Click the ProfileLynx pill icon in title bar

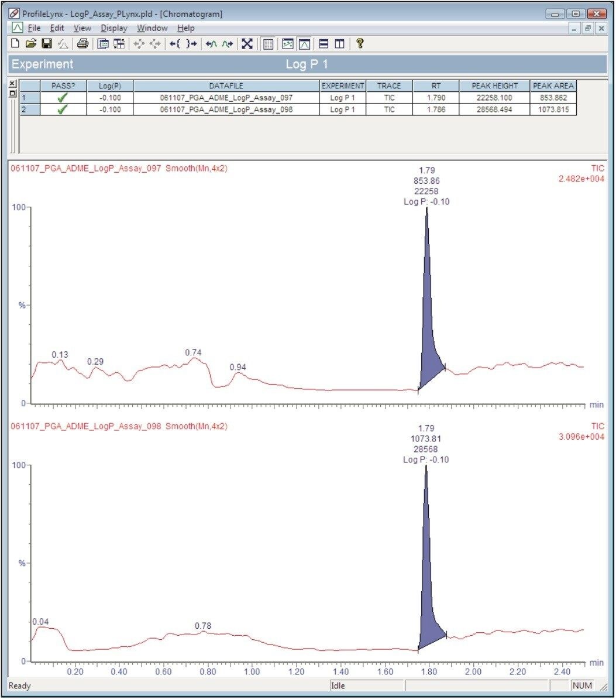pos(14,13)
